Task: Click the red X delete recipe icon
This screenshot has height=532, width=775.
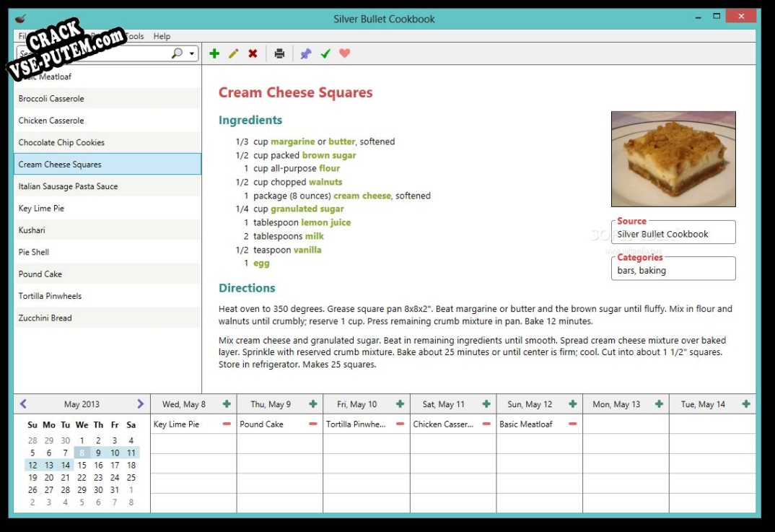Action: click(x=253, y=53)
